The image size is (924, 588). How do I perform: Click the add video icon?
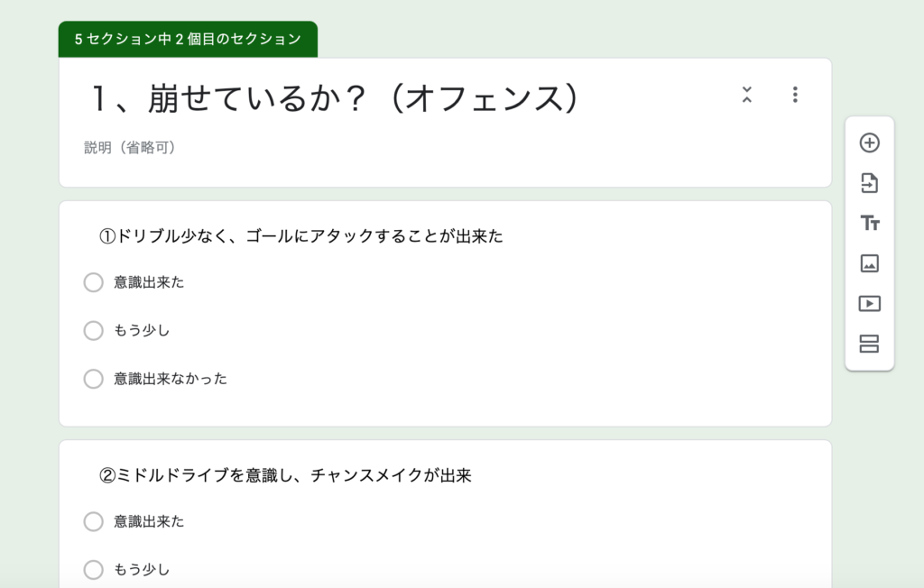pyautogui.click(x=869, y=303)
